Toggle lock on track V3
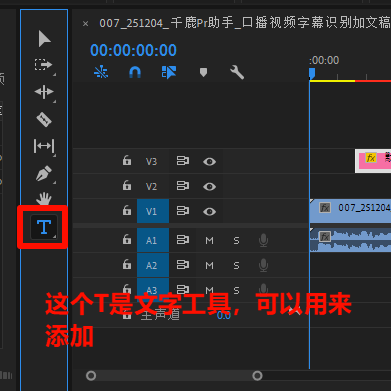391x391 pixels. click(127, 160)
